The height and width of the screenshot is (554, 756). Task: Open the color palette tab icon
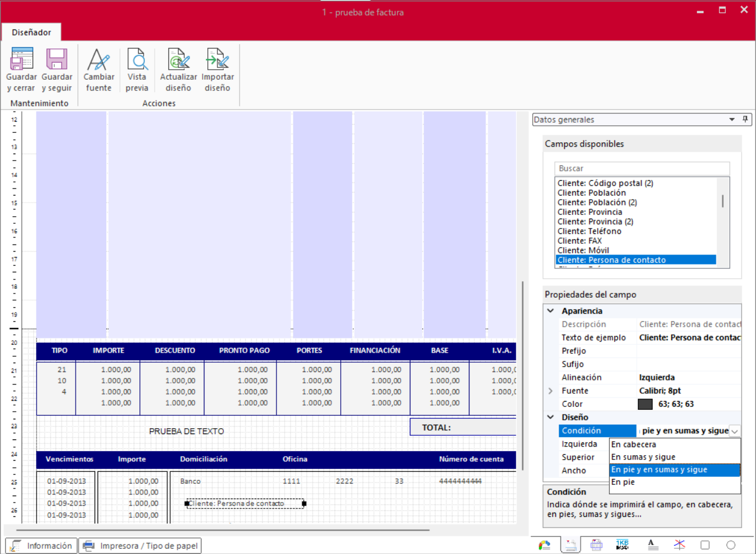(545, 545)
